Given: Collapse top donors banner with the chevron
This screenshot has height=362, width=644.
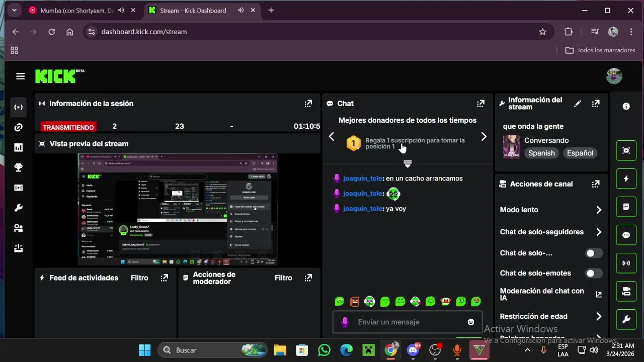Looking at the screenshot, I should tap(408, 164).
